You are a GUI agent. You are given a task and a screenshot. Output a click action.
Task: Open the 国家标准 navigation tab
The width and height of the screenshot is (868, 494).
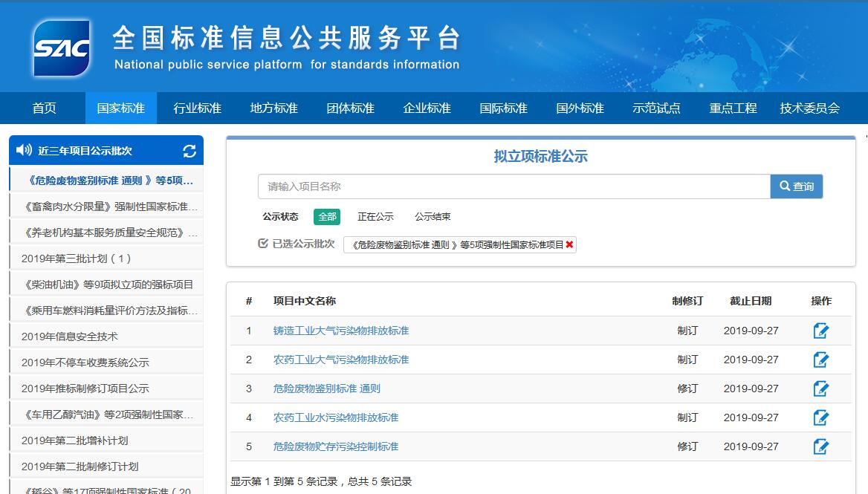[x=120, y=108]
